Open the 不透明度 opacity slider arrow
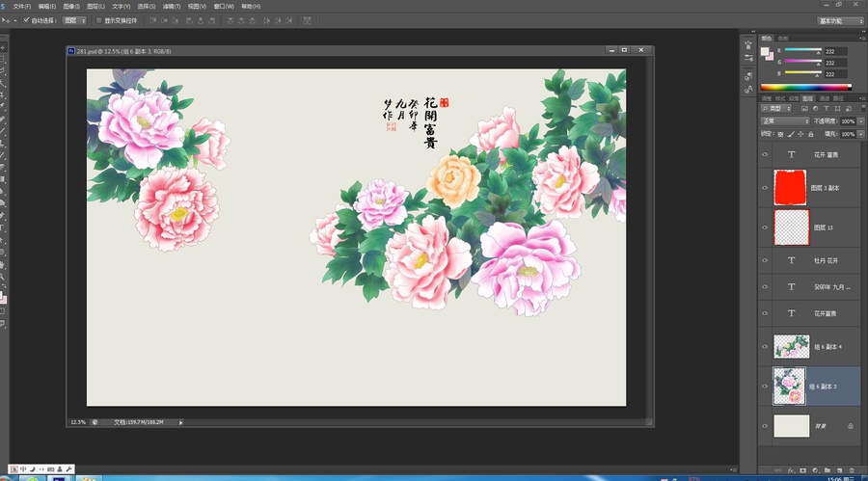868x481 pixels. [861, 121]
